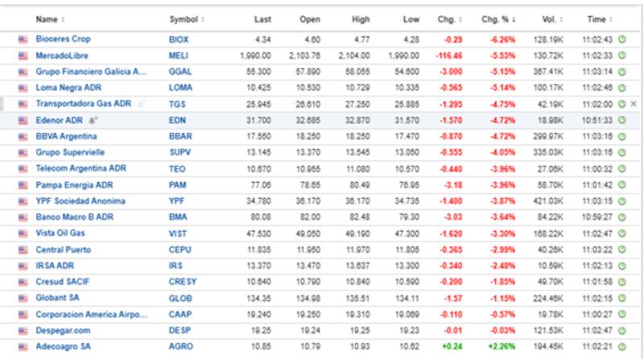The image size is (644, 359).
Task: Click the market status clock in YPF row
Action: 621,200
